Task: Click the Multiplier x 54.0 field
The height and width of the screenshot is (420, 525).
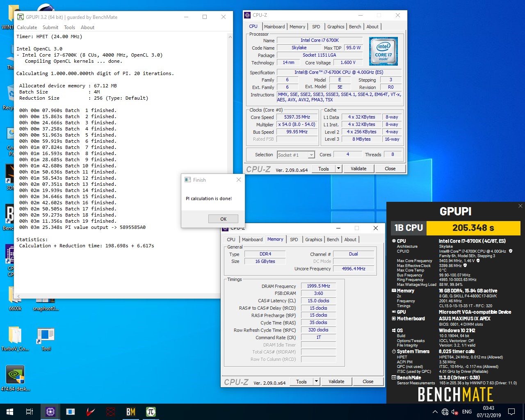Action: click(x=297, y=124)
